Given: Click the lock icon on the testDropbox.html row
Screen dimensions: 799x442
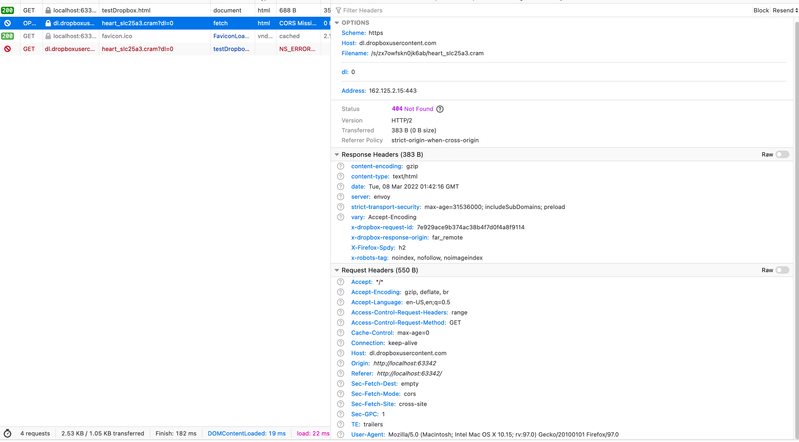Looking at the screenshot, I should pos(48,10).
